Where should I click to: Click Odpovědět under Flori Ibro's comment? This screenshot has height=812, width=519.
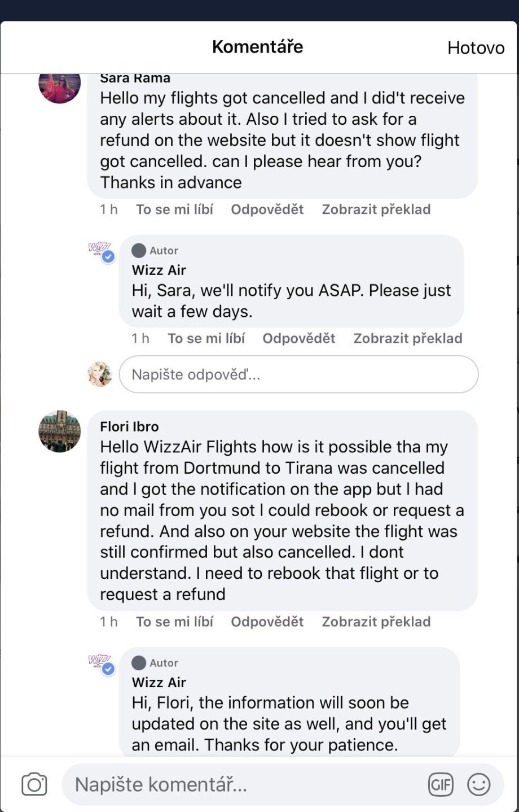click(267, 622)
